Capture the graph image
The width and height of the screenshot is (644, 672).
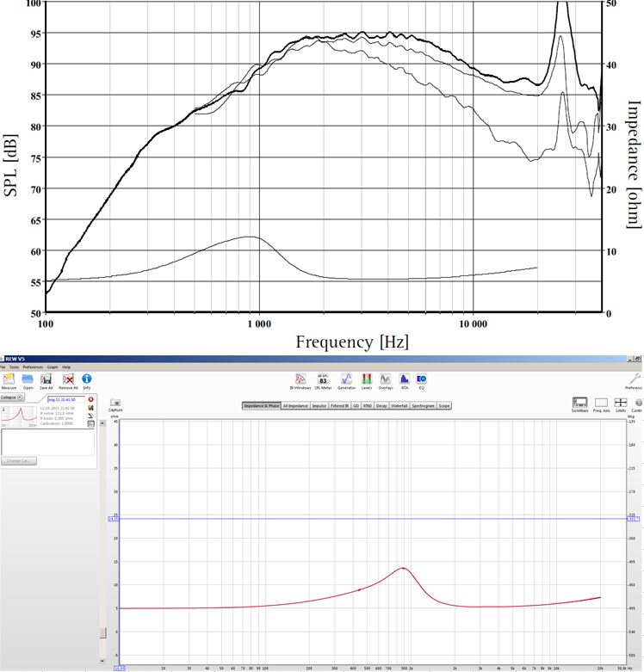pyautogui.click(x=115, y=403)
